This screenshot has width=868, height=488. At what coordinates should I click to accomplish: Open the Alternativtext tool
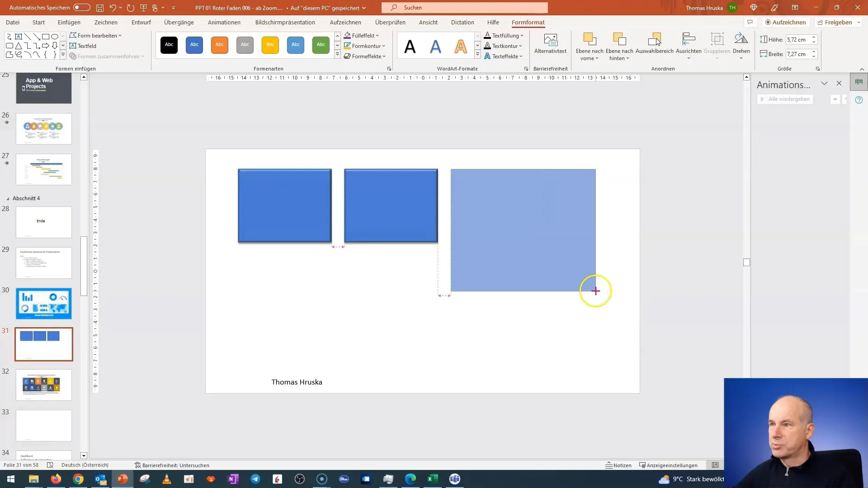click(x=550, y=44)
